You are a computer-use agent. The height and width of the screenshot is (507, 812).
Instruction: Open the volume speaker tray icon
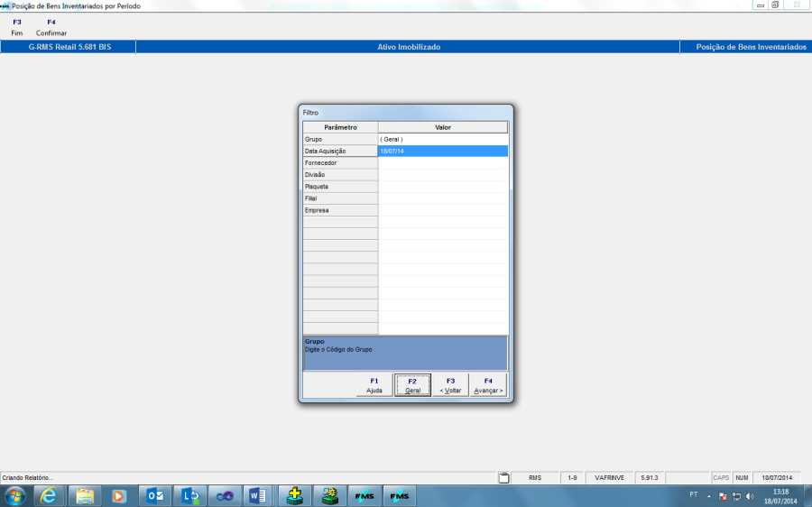pyautogui.click(x=750, y=497)
